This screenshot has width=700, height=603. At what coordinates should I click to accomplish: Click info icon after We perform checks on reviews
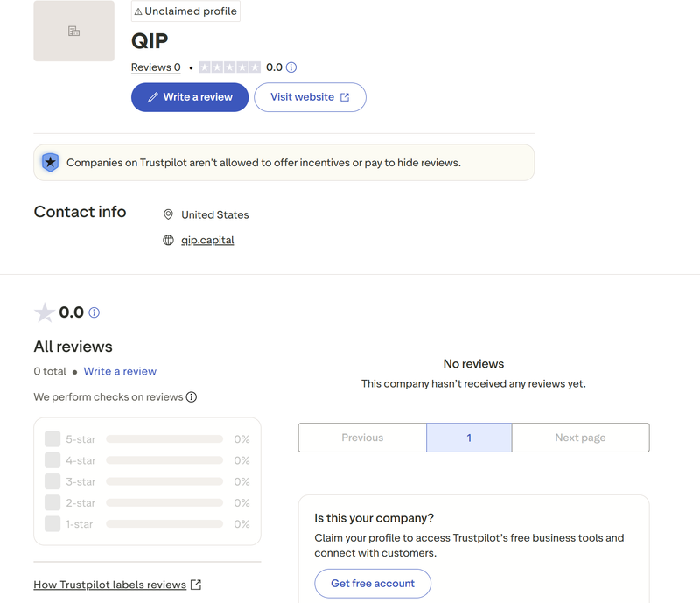192,396
